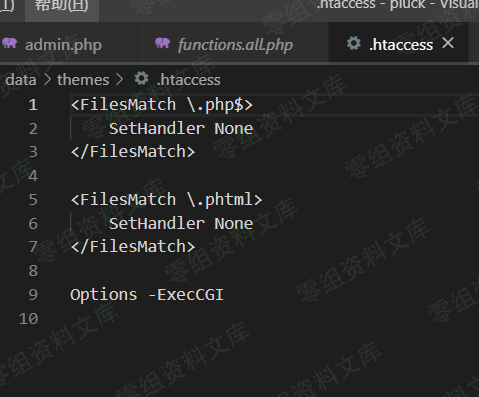Click the gear icon on .htaccess tab
Image resolution: width=479 pixels, height=397 pixels.
pos(354,43)
